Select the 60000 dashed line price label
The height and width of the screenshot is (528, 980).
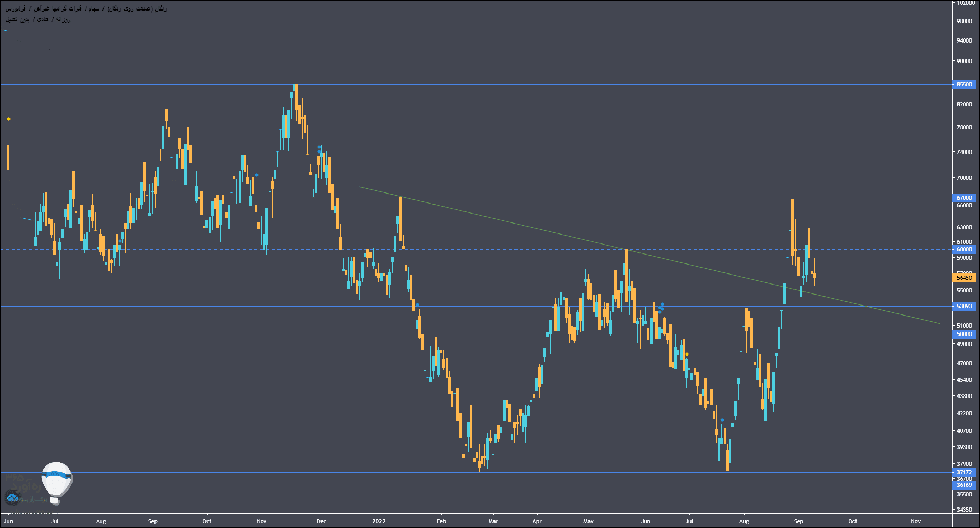pos(965,249)
